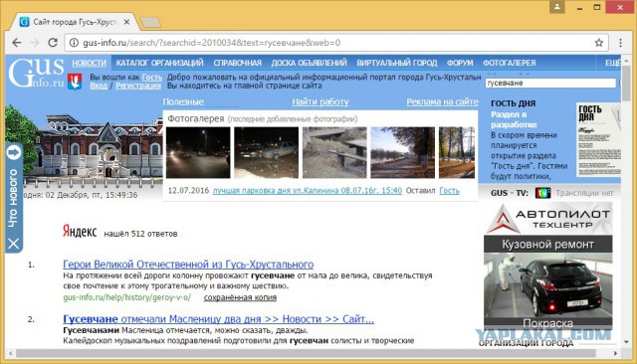The width and height of the screenshot is (637, 364).
Task: Click the Реклама на сайте link
Action: coord(442,101)
